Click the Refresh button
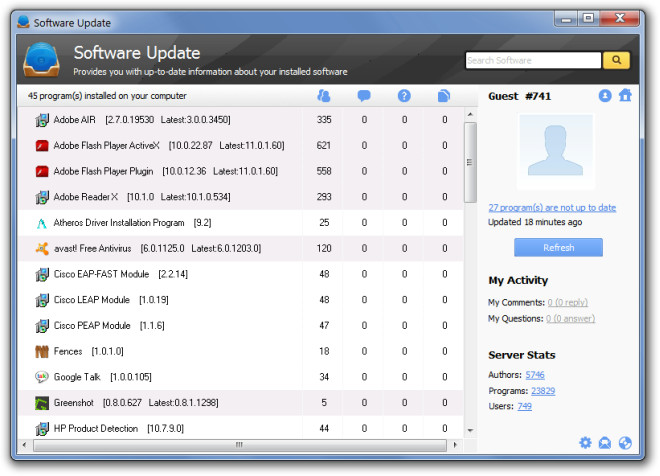 point(558,247)
